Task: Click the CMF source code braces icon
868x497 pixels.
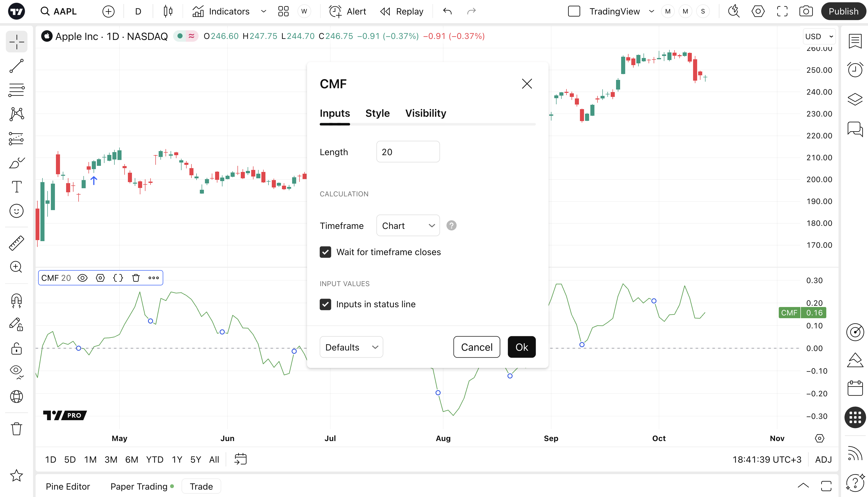Action: (118, 278)
